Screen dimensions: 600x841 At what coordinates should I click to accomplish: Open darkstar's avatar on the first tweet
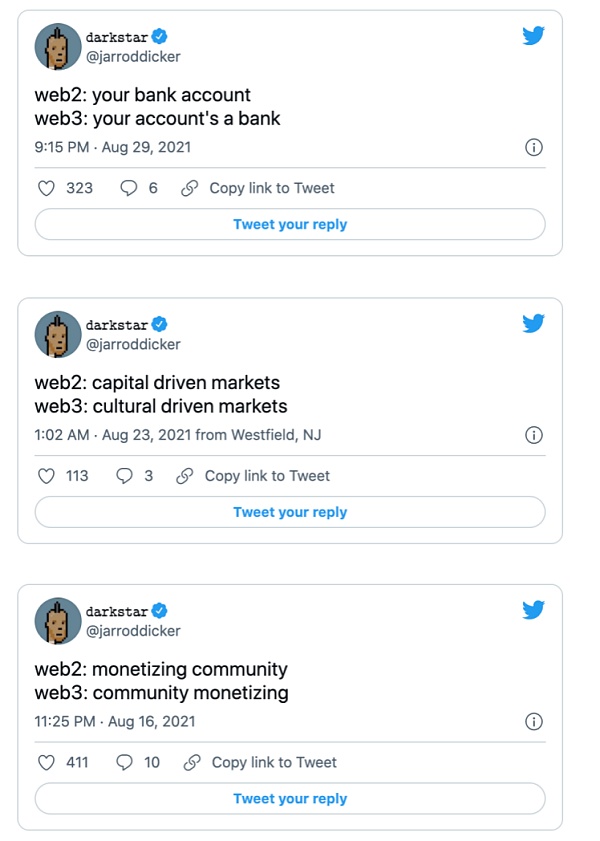58,47
